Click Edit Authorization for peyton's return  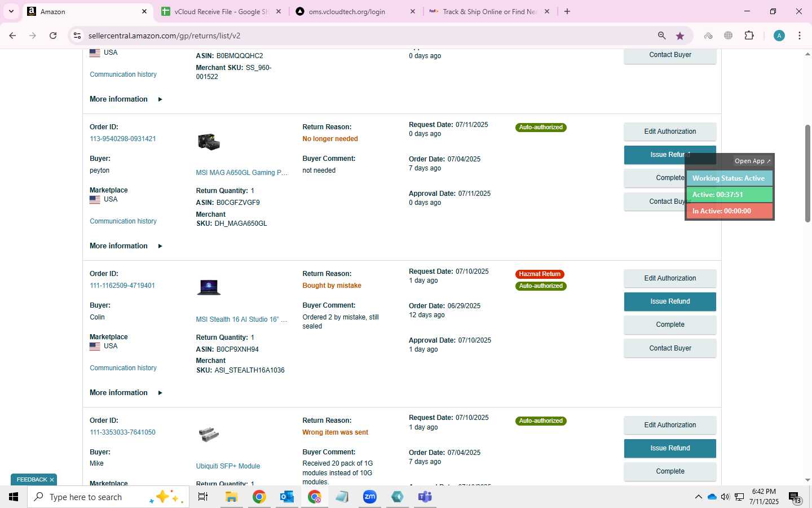[670, 132]
